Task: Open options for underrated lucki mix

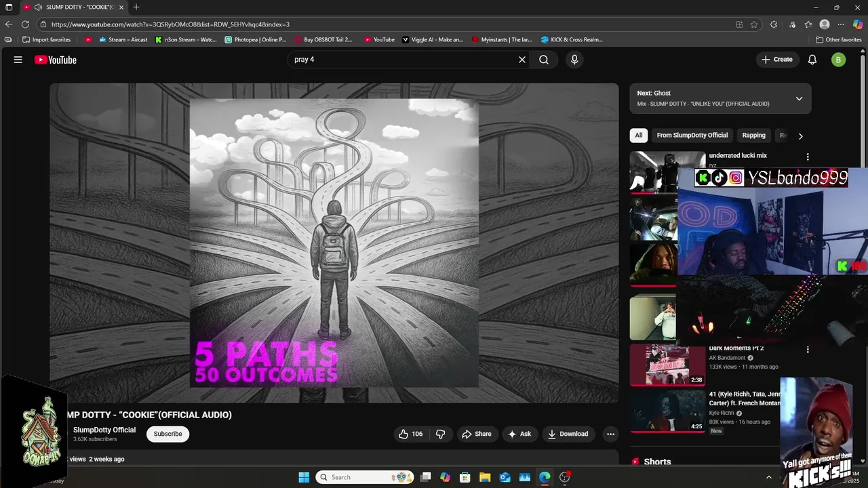Action: pyautogui.click(x=808, y=157)
